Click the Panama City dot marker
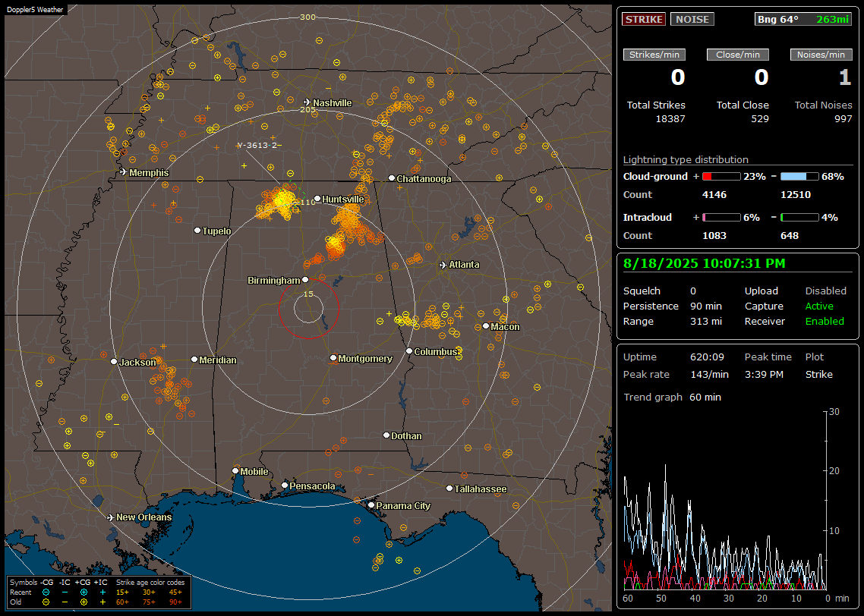The height and width of the screenshot is (616, 864). pos(371,504)
